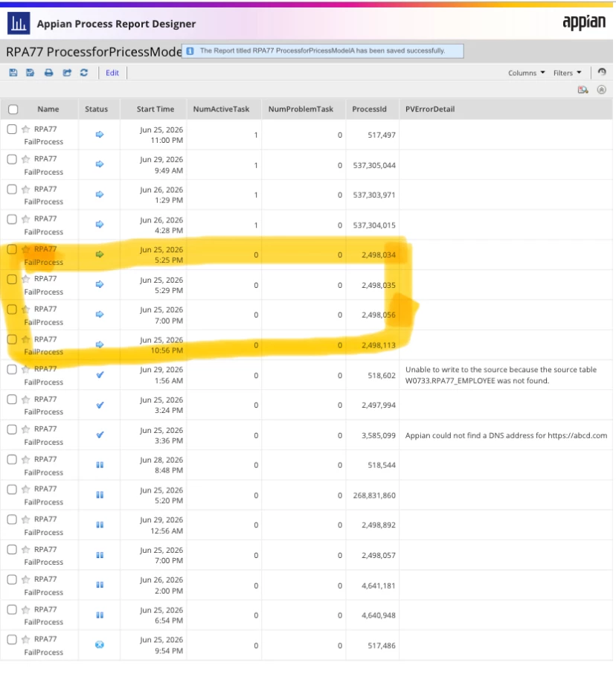Toggle the select-all checkbox in the header
The height and width of the screenshot is (686, 616).
point(13,109)
